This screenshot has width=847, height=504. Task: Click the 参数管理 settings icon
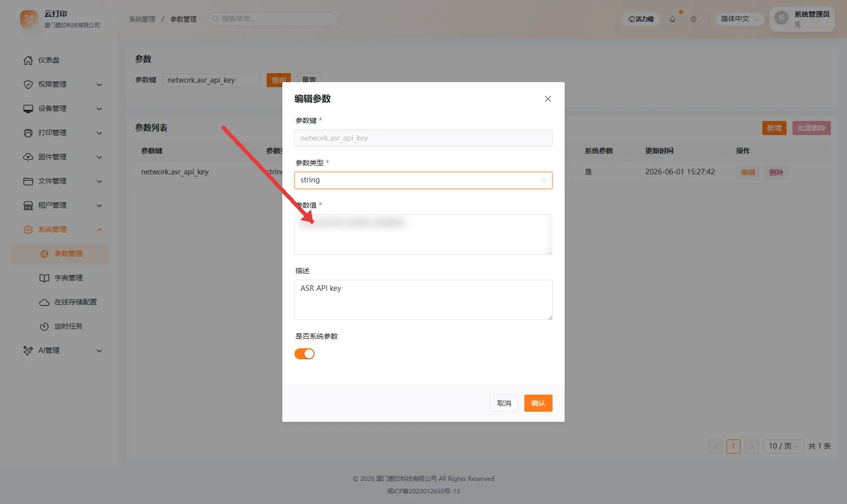click(44, 254)
